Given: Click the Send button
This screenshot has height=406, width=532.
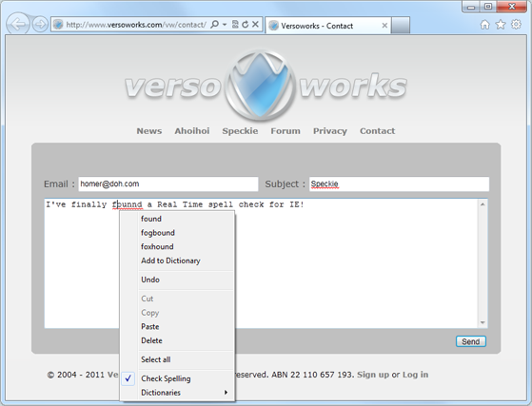Looking at the screenshot, I should pyautogui.click(x=470, y=341).
